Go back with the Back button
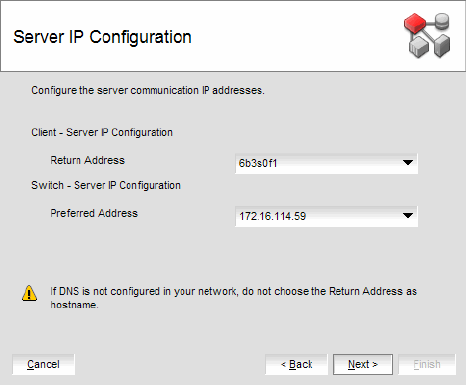466x385 pixels. tap(296, 364)
